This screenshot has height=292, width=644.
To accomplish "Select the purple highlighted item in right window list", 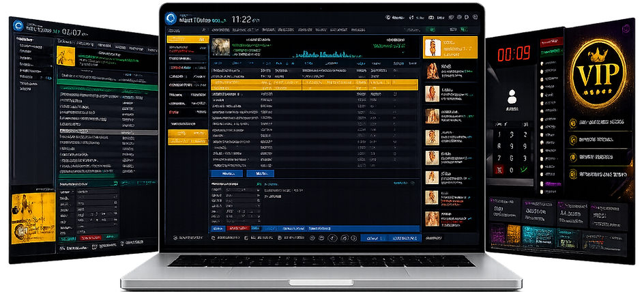I will click(x=550, y=184).
